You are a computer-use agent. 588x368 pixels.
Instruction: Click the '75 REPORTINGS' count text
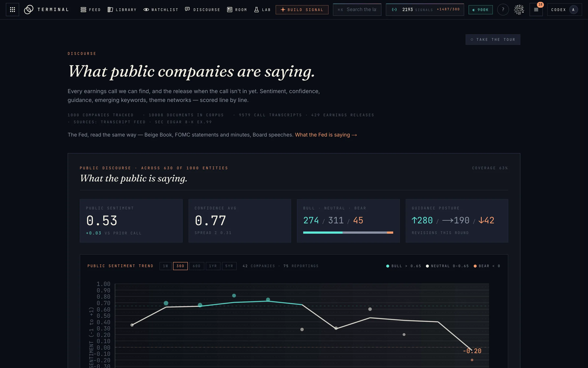tap(301, 266)
